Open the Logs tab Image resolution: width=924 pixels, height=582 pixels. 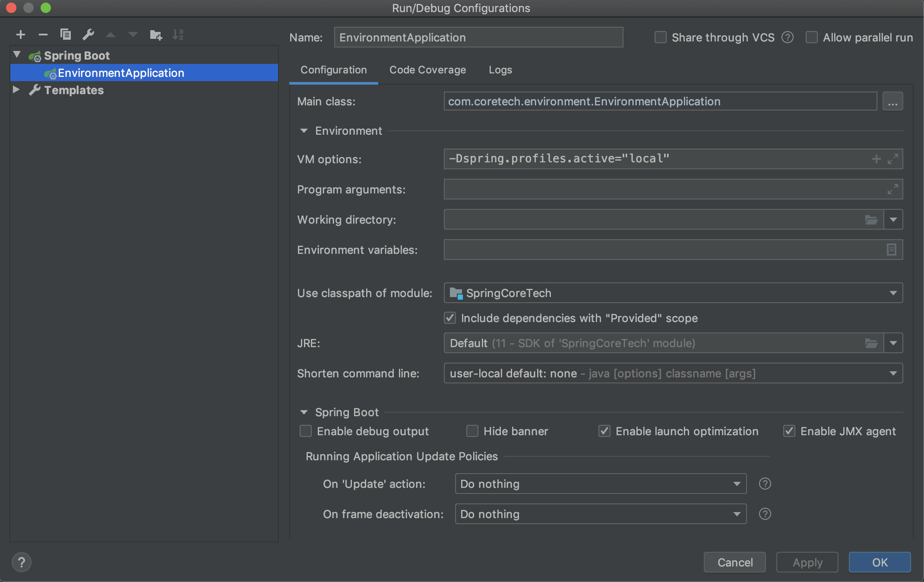[x=500, y=70]
